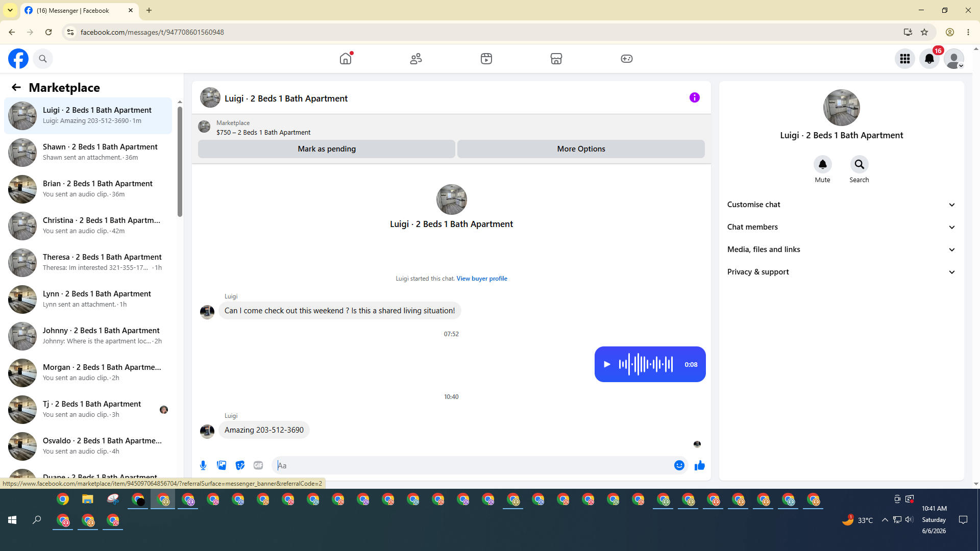Attach a photo or file
980x551 pixels.
(222, 465)
